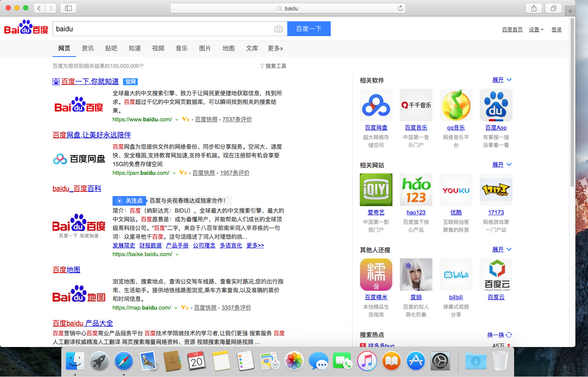Screen dimensions: 588x377
Task: Open the 设置 dropdown menu
Action: click(x=536, y=30)
